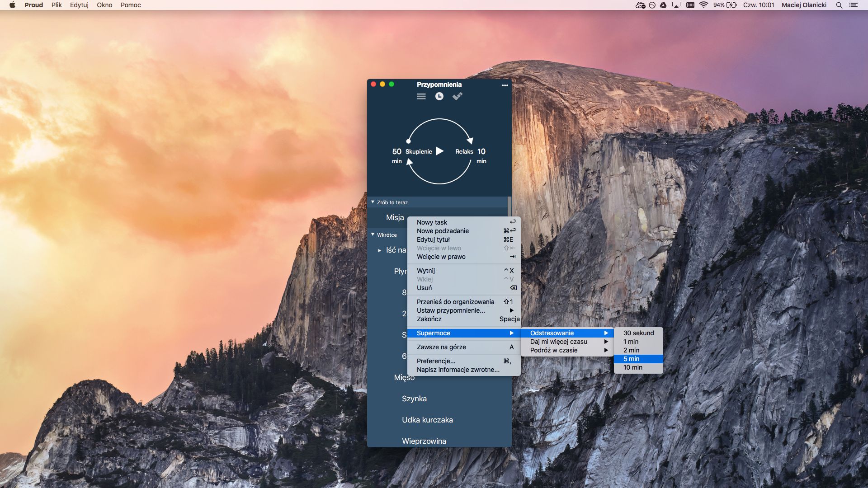Select 30 sekund option
868x488 pixels.
638,333
